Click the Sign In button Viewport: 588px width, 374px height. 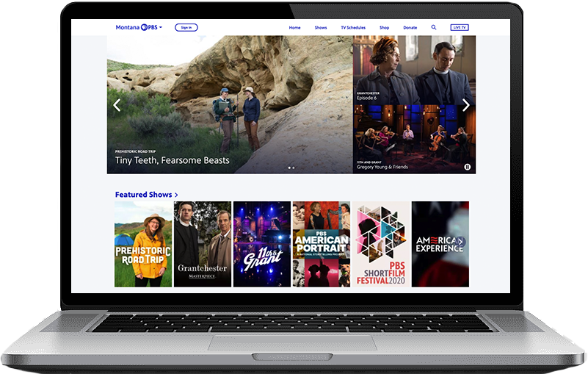coord(186,27)
